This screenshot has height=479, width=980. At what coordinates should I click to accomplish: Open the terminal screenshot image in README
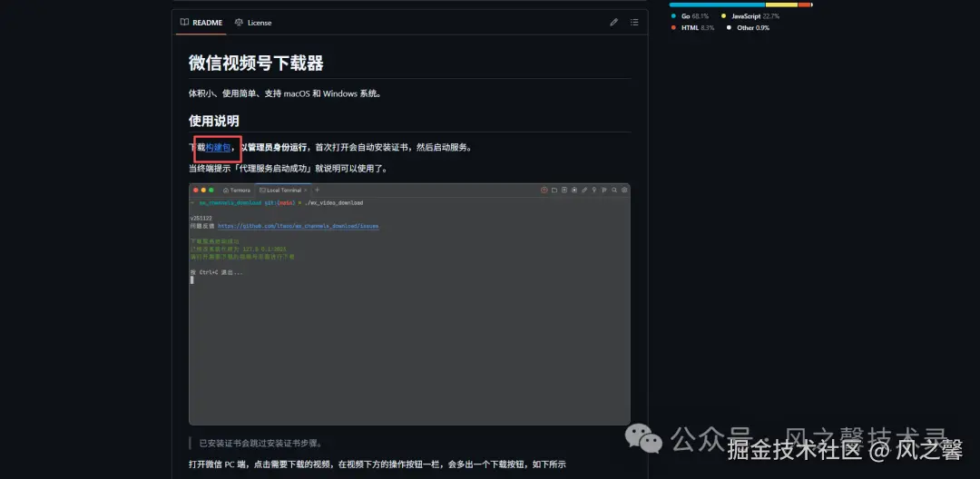pos(409,304)
